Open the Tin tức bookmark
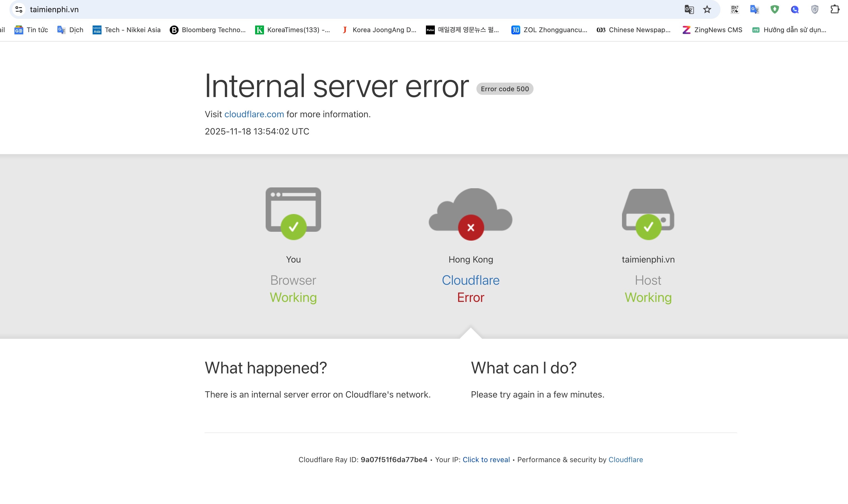848x504 pixels. 31,30
